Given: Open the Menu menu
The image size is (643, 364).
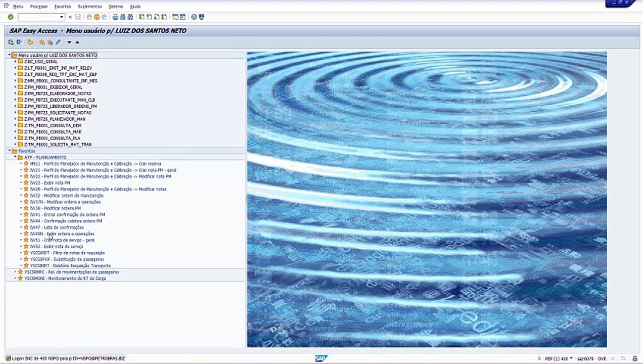Looking at the screenshot, I should click(18, 7).
